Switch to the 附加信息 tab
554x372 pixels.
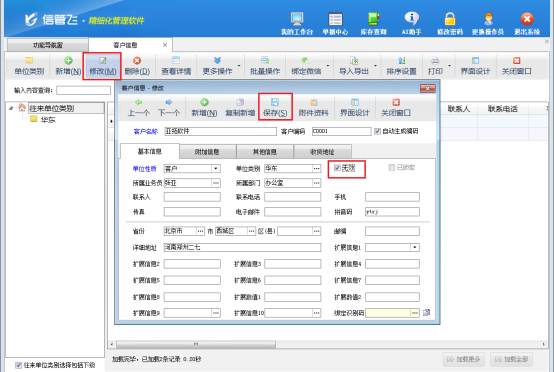pos(207,152)
